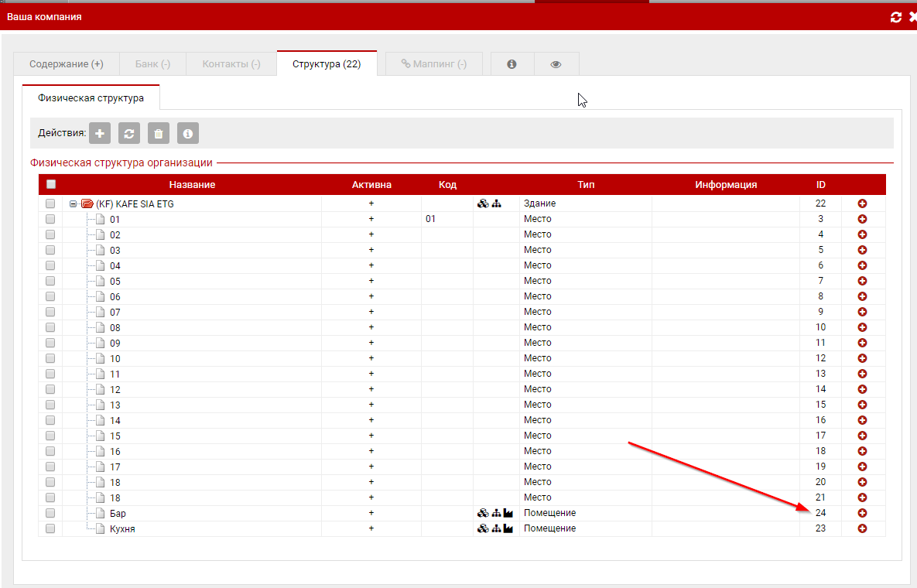
Task: Select the checkbox next to Кухня
Action: [50, 528]
